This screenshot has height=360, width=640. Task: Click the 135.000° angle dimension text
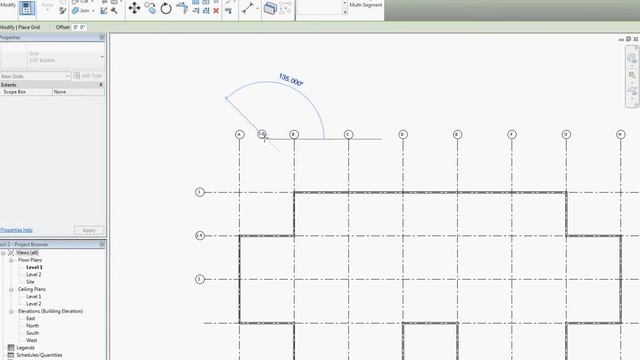point(291,80)
